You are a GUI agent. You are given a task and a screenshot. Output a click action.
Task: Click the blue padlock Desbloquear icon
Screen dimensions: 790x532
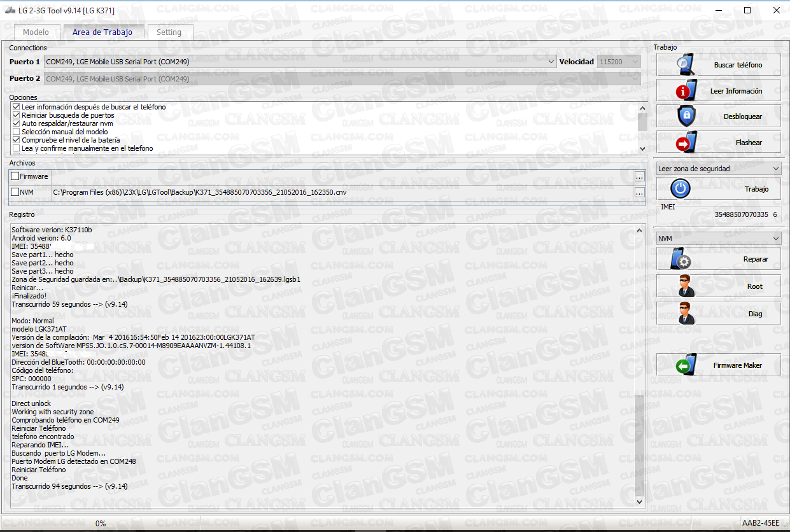pos(686,116)
